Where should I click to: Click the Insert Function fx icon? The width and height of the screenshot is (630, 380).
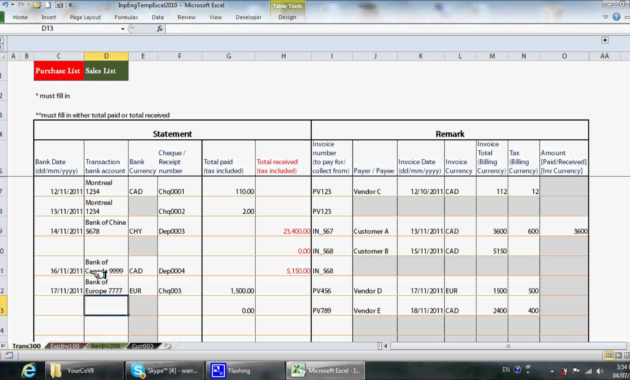pos(160,29)
